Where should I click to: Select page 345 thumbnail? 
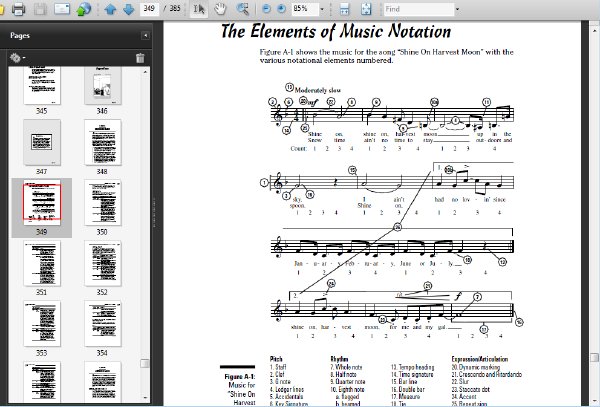point(42,85)
